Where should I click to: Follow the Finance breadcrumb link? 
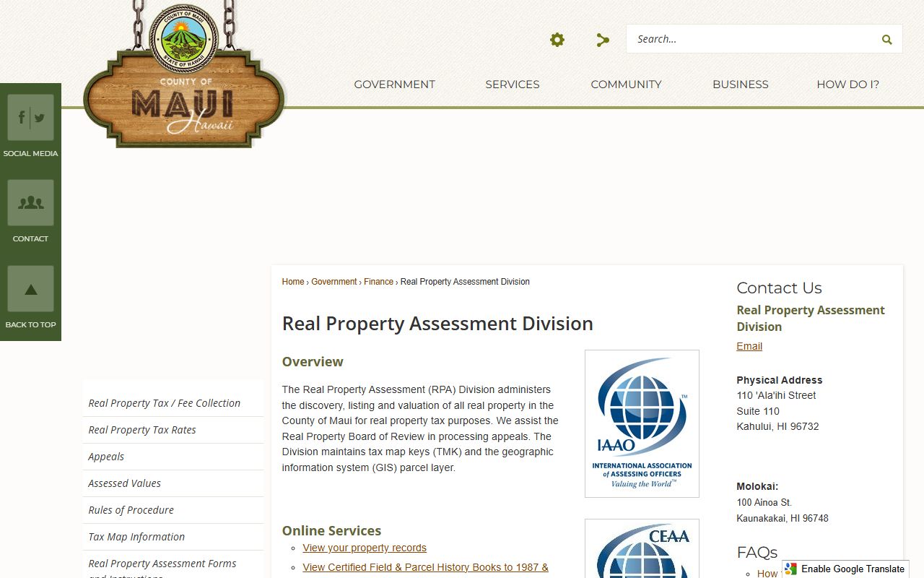click(x=378, y=282)
